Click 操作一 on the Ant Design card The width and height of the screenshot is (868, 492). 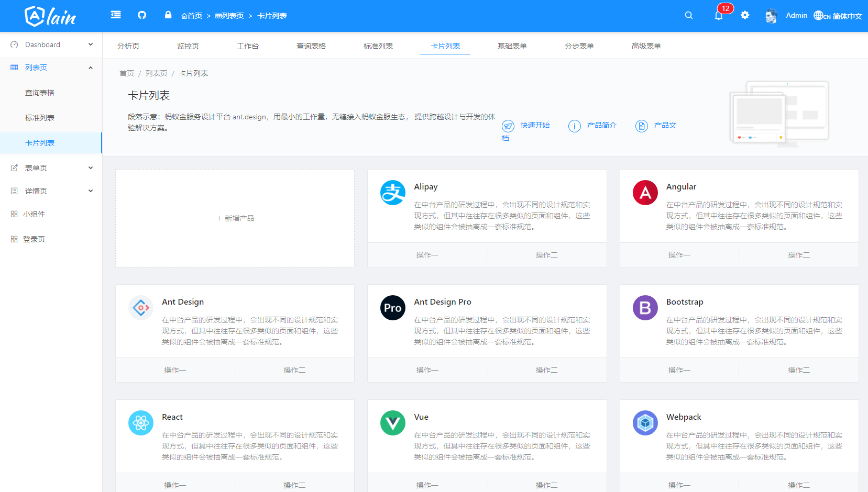click(175, 370)
